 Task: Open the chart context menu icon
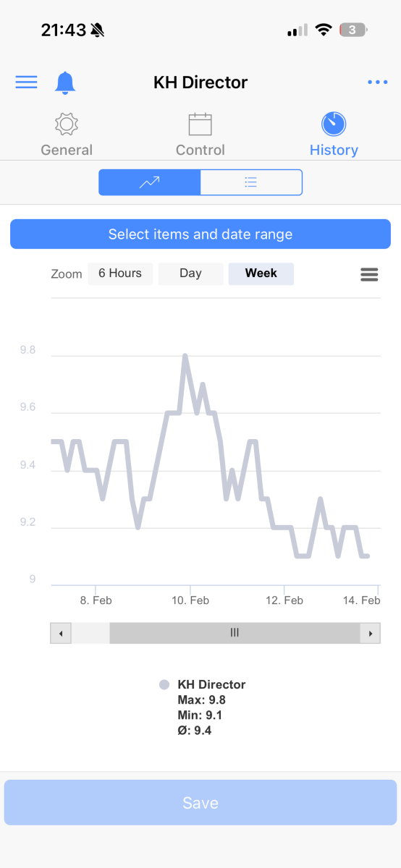pos(369,274)
